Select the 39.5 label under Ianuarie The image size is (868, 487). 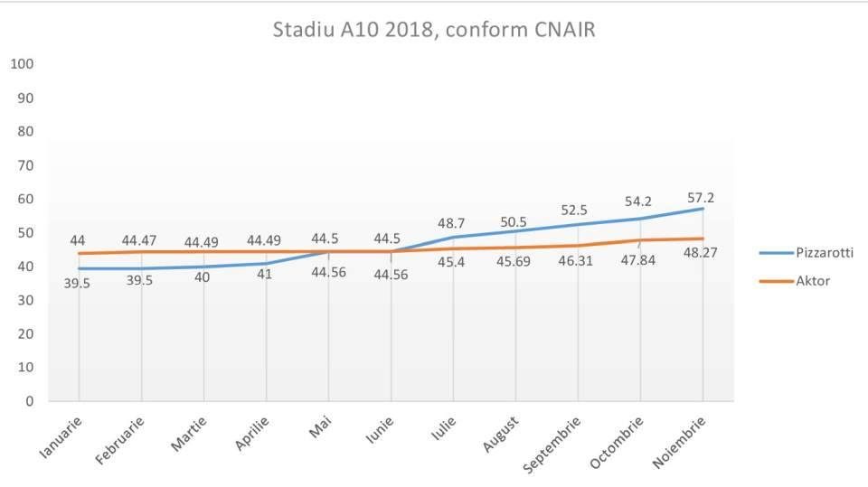(x=77, y=284)
